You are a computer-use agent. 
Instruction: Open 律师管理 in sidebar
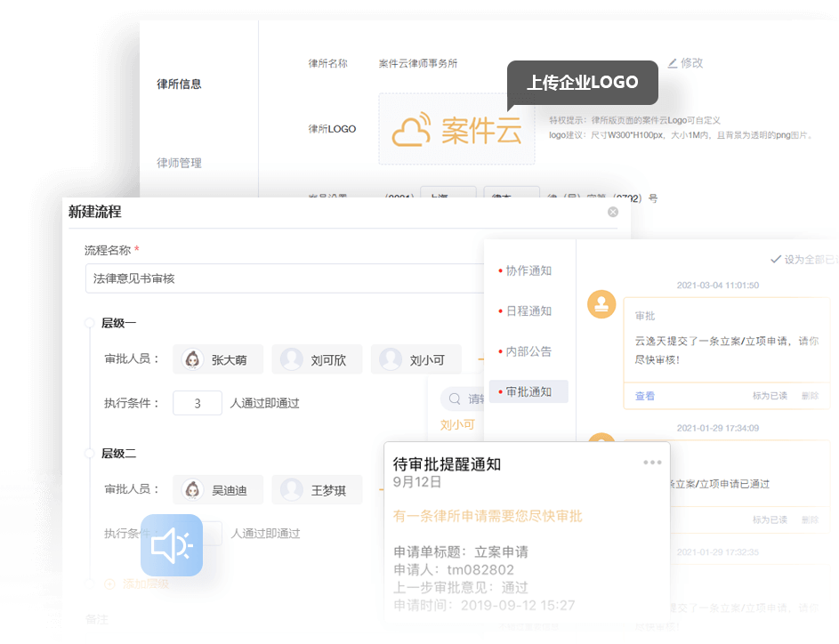click(x=179, y=163)
